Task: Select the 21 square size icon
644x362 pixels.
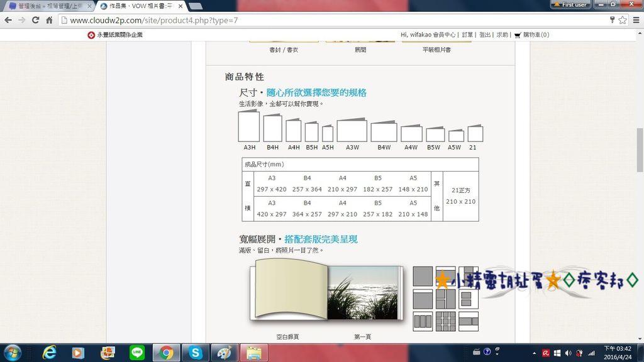Action: click(475, 133)
